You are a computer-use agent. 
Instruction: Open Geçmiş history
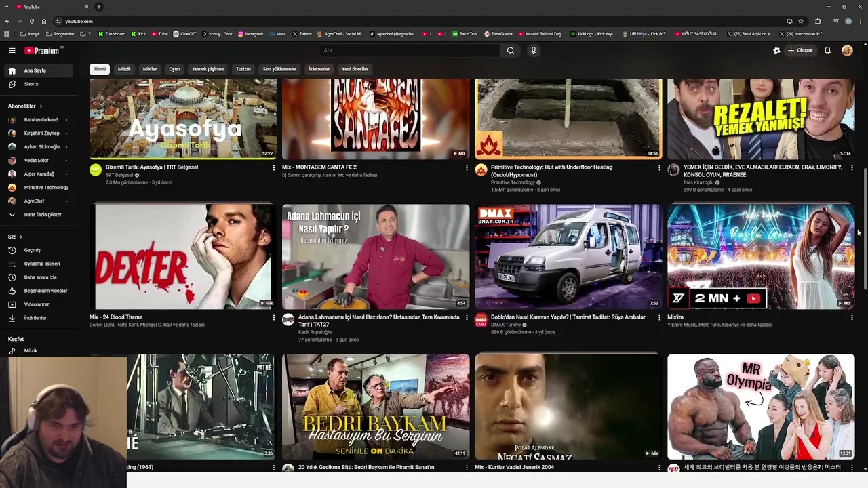pyautogui.click(x=39, y=250)
